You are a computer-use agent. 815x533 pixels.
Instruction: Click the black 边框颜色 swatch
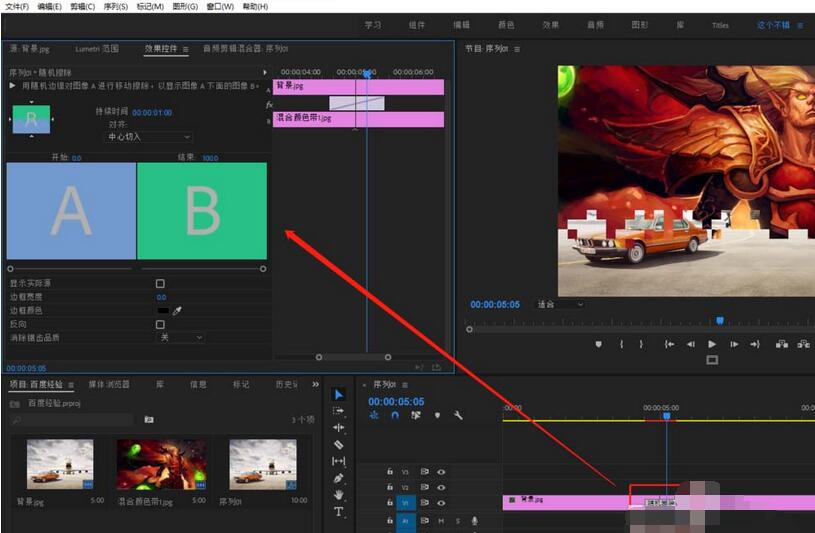pos(162,311)
